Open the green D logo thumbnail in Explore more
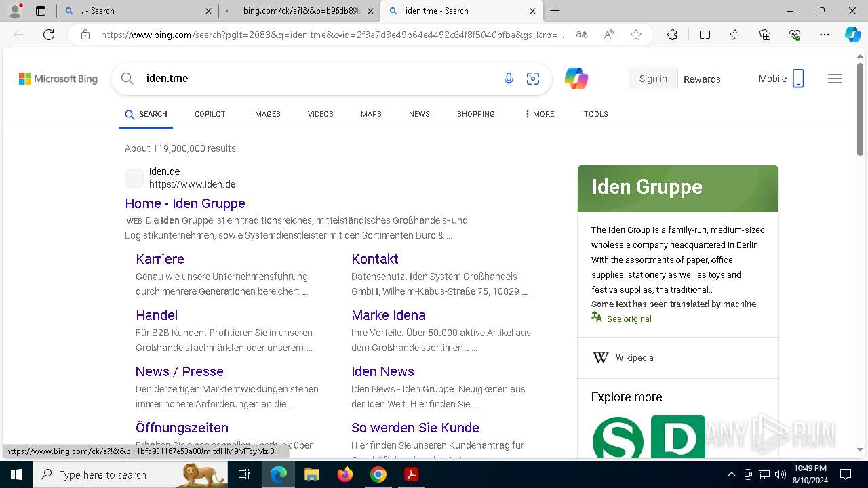 tap(677, 437)
